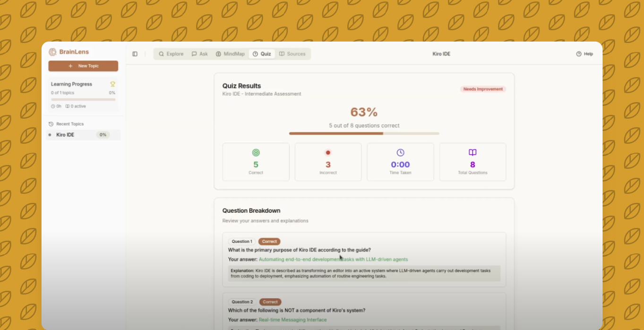Click the Total Questions card
This screenshot has width=644, height=330.
point(472,162)
